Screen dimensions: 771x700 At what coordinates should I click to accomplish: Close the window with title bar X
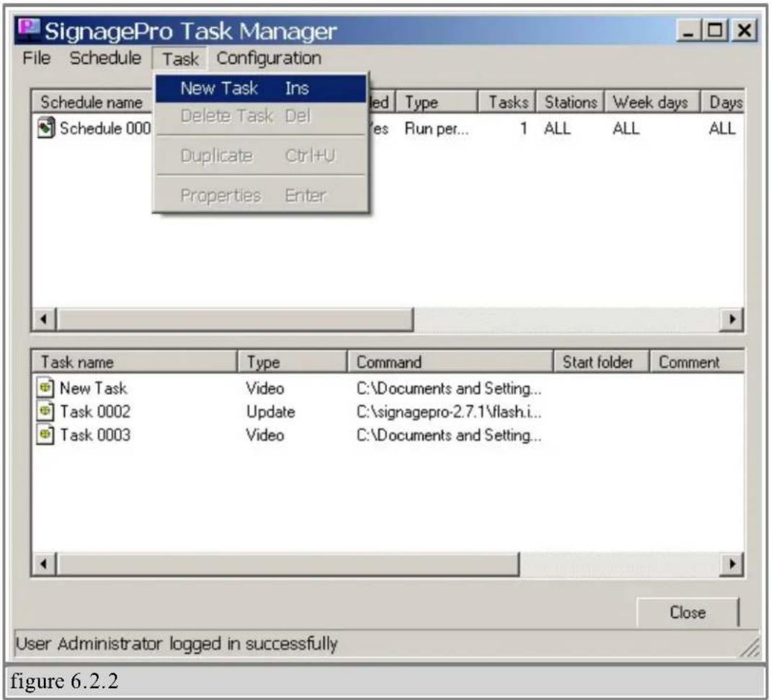[744, 30]
